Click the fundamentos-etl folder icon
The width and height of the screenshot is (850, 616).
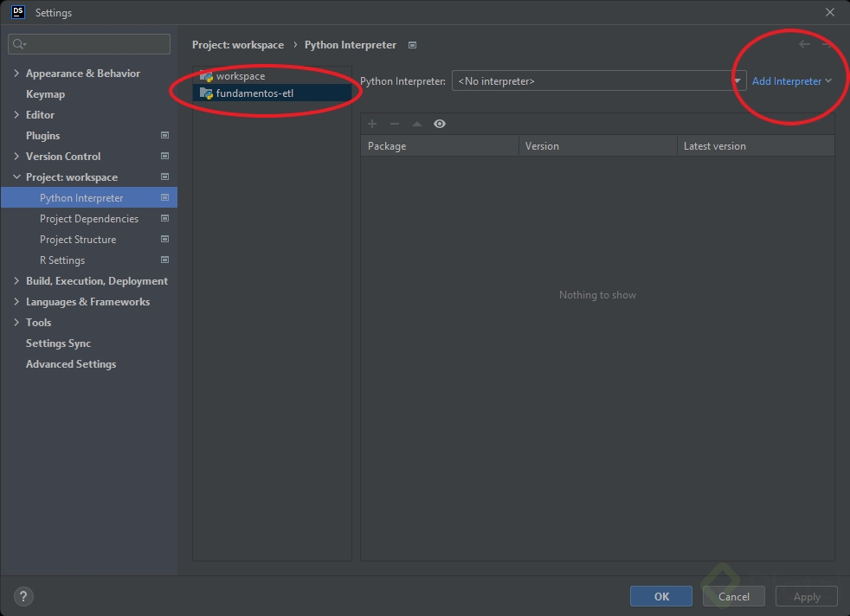click(206, 93)
